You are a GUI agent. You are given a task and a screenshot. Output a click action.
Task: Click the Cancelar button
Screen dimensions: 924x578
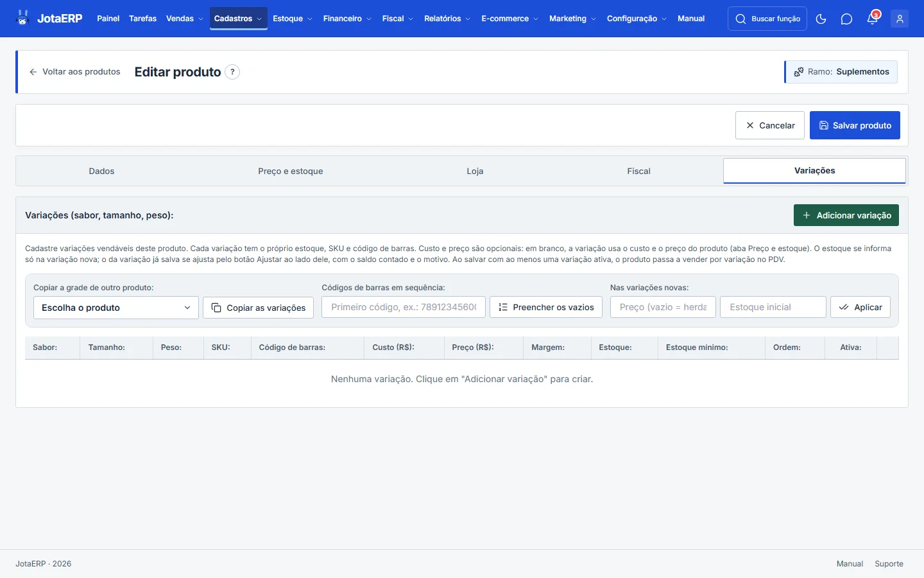pyautogui.click(x=770, y=125)
